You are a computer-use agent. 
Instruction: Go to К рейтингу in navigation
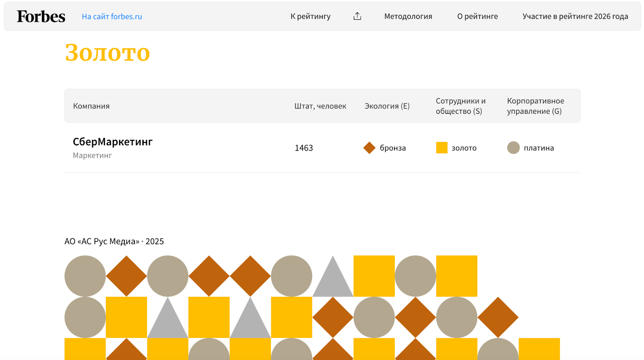pyautogui.click(x=311, y=16)
